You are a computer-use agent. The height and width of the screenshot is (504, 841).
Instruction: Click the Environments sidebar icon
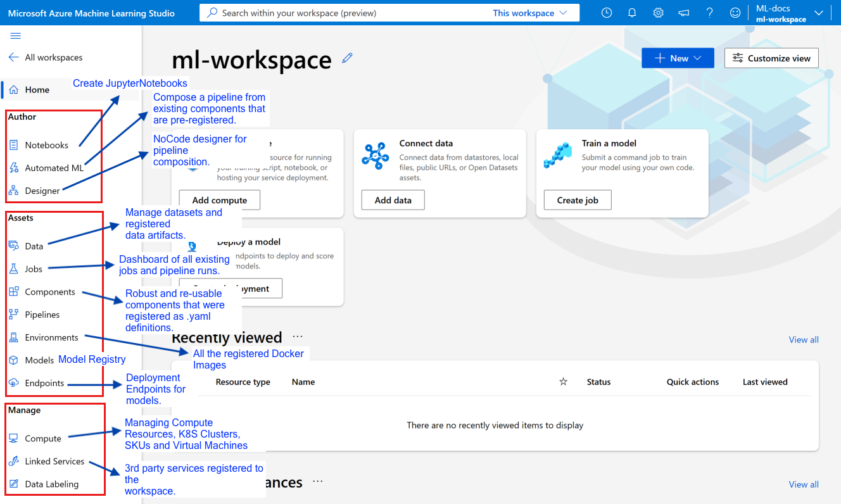(x=13, y=337)
